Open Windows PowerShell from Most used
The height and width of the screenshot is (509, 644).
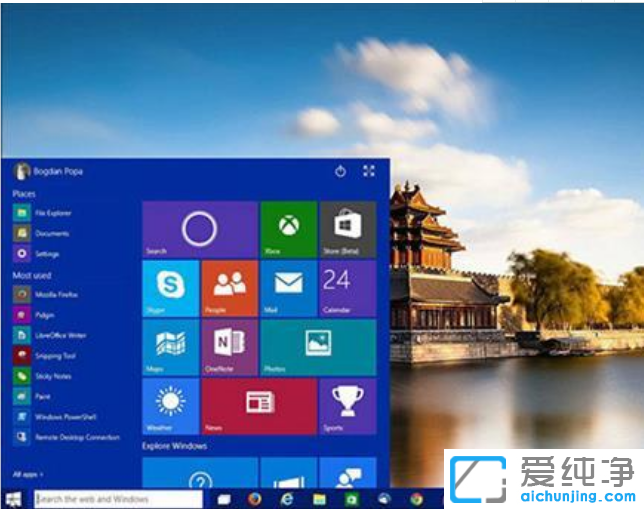(x=55, y=417)
